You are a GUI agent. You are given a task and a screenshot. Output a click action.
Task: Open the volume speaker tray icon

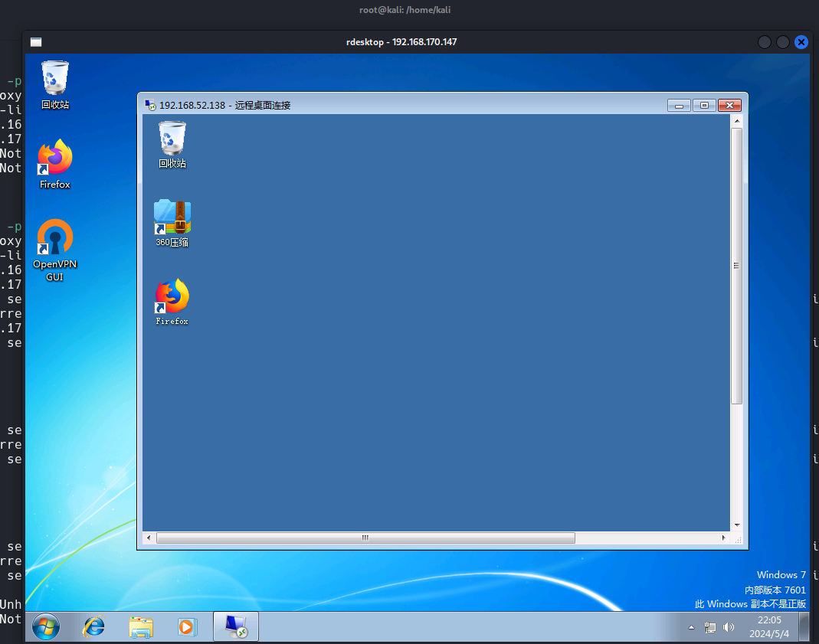pos(728,627)
